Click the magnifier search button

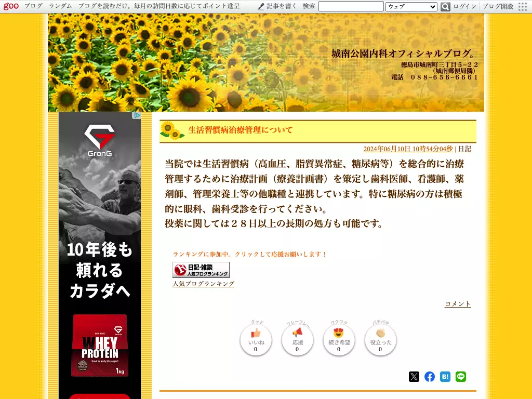[x=445, y=6]
